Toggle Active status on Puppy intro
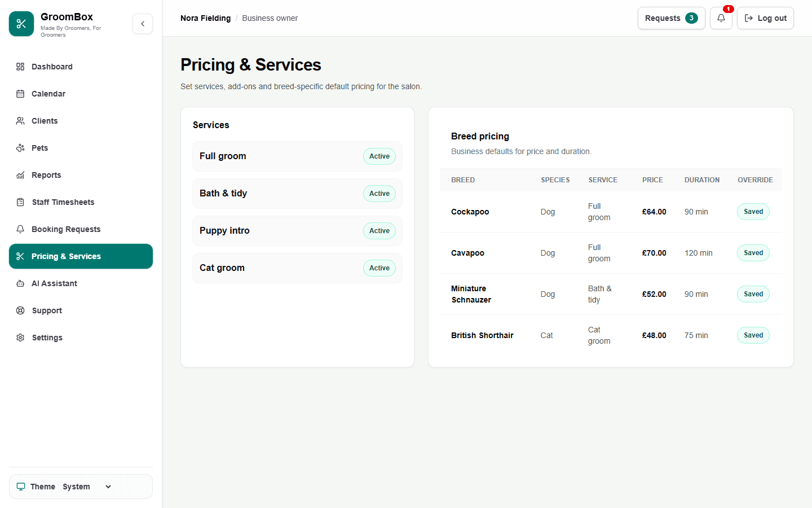The width and height of the screenshot is (812, 508). [379, 231]
